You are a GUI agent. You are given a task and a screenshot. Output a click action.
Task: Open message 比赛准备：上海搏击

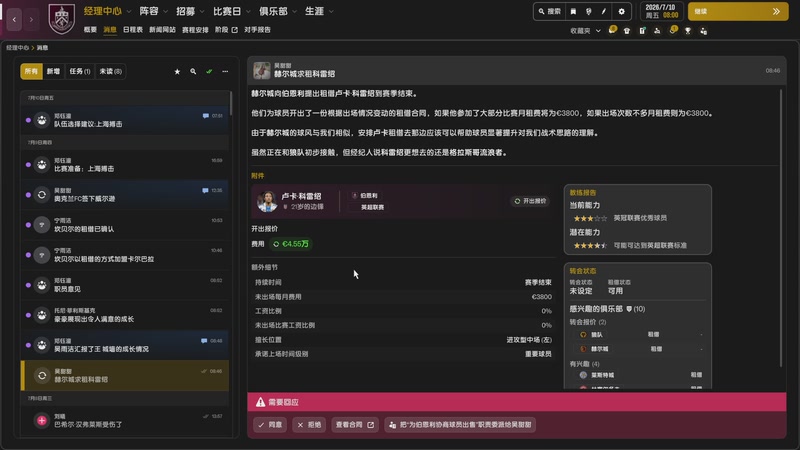[x=124, y=164]
